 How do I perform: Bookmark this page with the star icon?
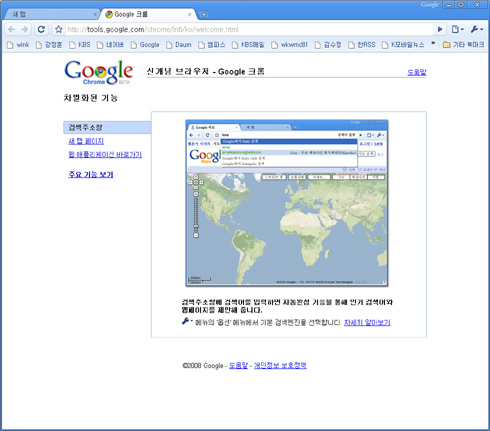tap(59, 29)
